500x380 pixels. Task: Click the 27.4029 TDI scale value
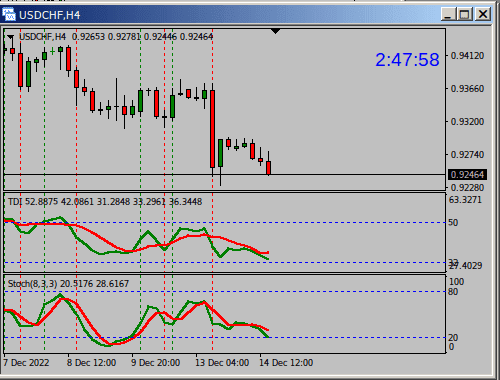click(x=466, y=266)
